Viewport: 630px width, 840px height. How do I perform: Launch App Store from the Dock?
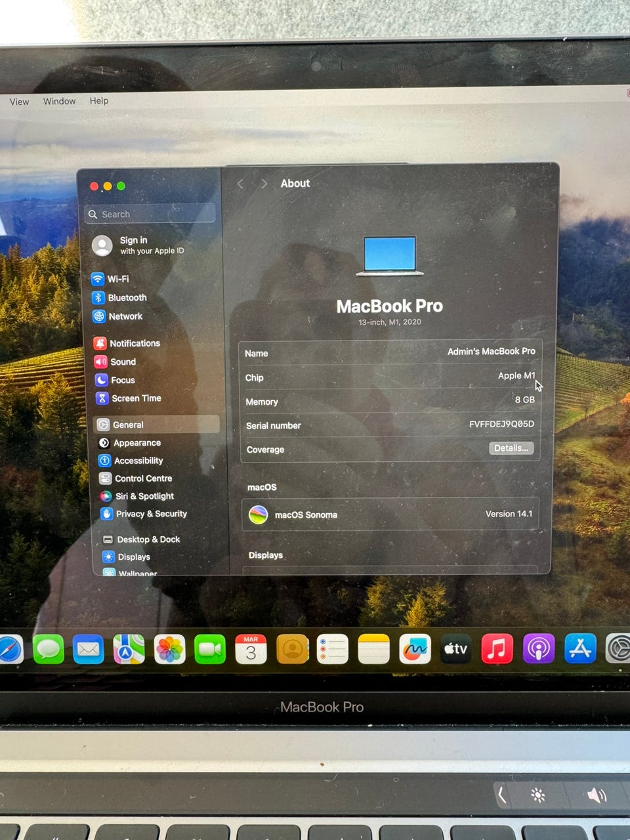(581, 650)
